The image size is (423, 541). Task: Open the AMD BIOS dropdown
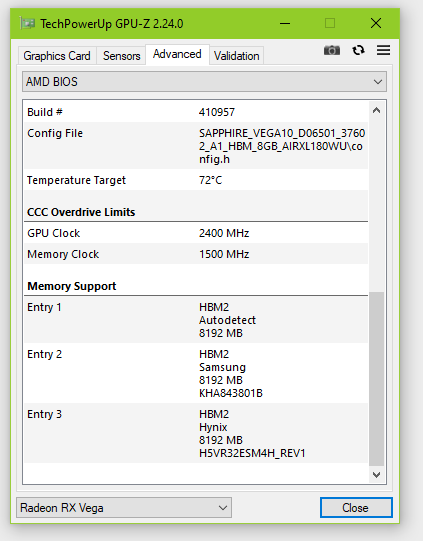[204, 82]
